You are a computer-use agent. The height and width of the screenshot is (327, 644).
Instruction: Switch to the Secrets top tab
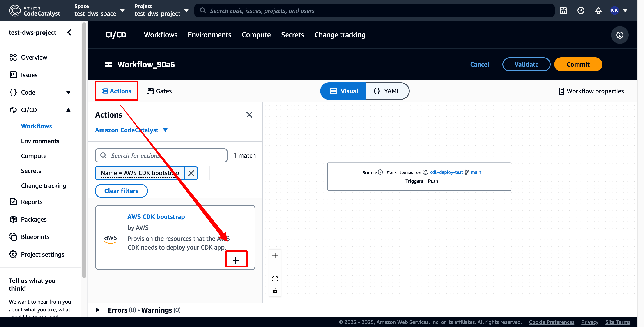tap(292, 35)
